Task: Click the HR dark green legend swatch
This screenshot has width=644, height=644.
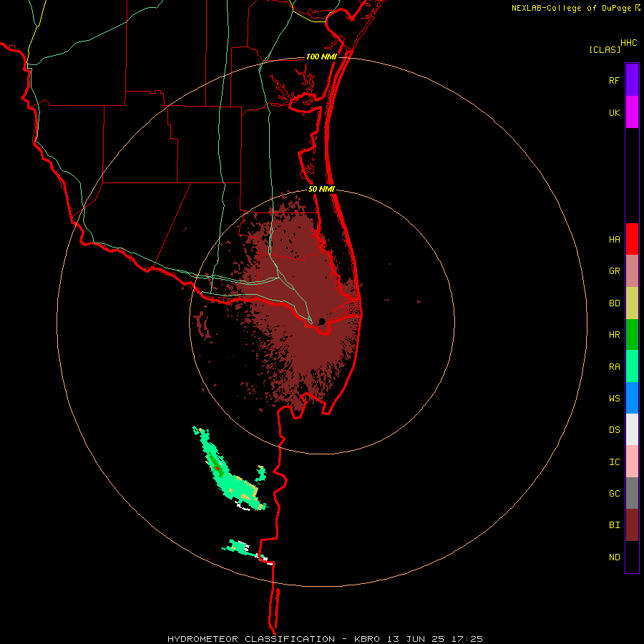Action: coord(632,335)
